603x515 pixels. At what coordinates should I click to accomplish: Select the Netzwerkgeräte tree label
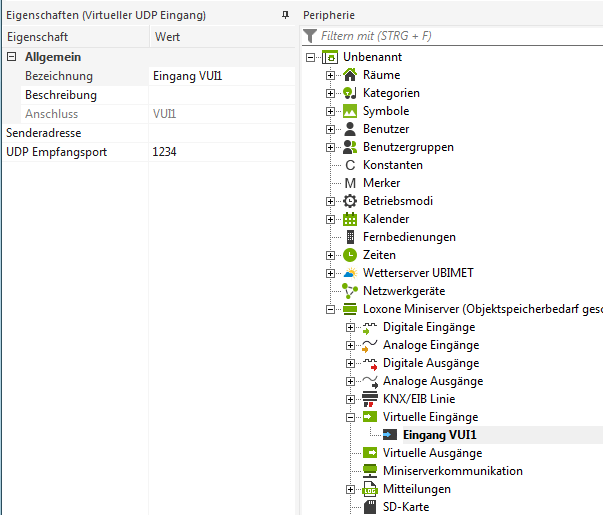point(404,291)
